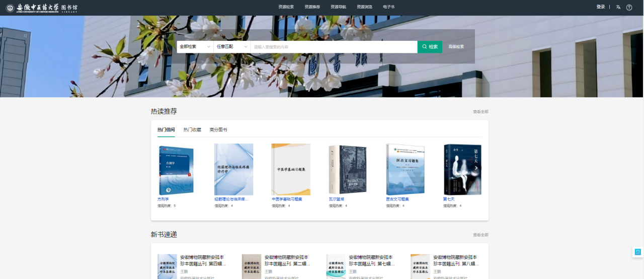Click 查看全部 beside 热读推荐
644x279 pixels.
pos(480,112)
